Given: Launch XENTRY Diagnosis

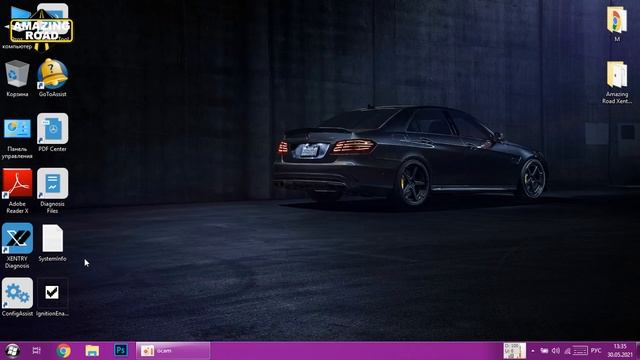Looking at the screenshot, I should click(17, 246).
